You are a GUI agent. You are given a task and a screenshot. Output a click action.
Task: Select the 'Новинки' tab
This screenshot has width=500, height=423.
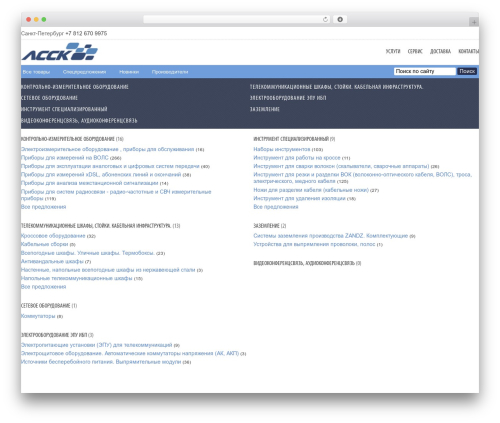click(x=129, y=72)
